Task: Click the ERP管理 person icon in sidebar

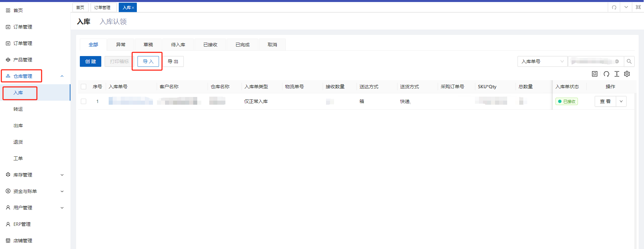Action: (8, 224)
